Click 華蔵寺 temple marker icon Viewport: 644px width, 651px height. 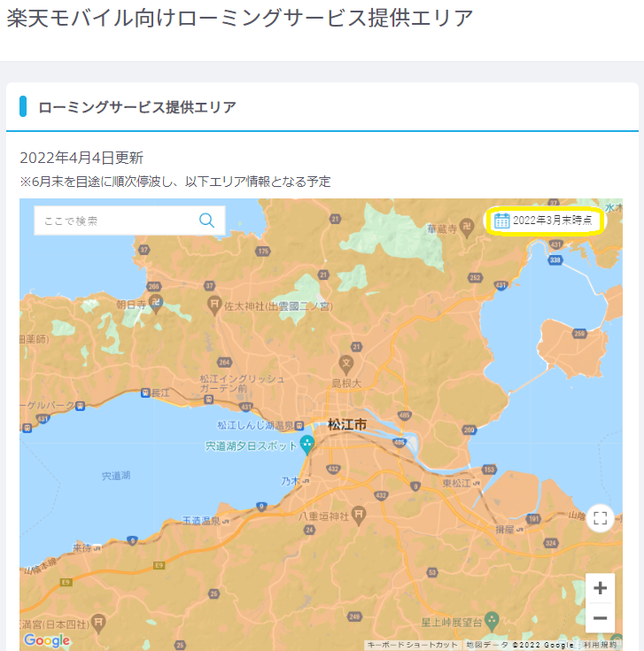pos(466,229)
